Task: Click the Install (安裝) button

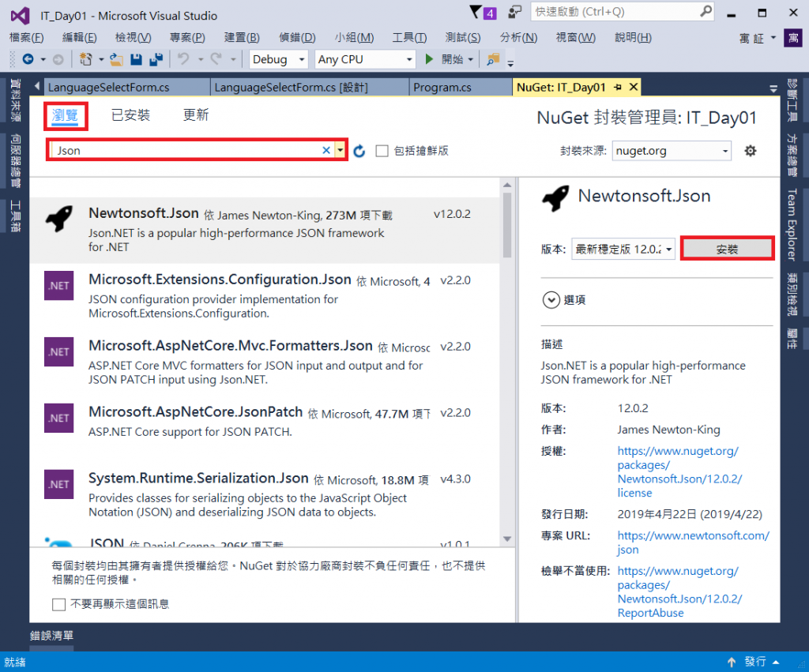Action: click(x=727, y=249)
